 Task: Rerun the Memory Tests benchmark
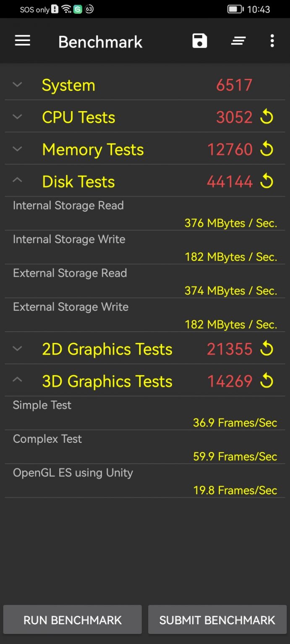[x=267, y=149]
